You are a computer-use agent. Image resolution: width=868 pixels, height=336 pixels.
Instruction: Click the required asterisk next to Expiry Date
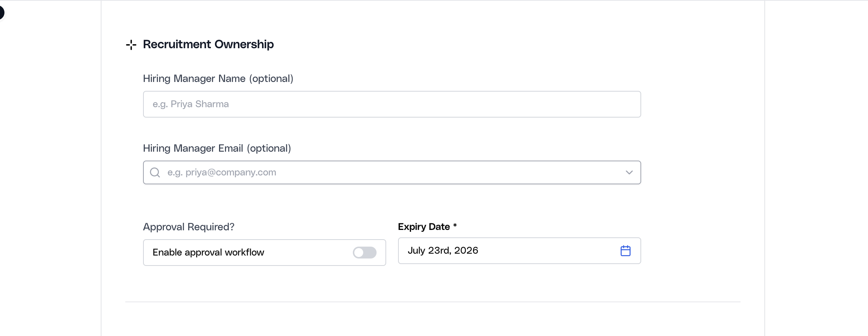pyautogui.click(x=455, y=226)
